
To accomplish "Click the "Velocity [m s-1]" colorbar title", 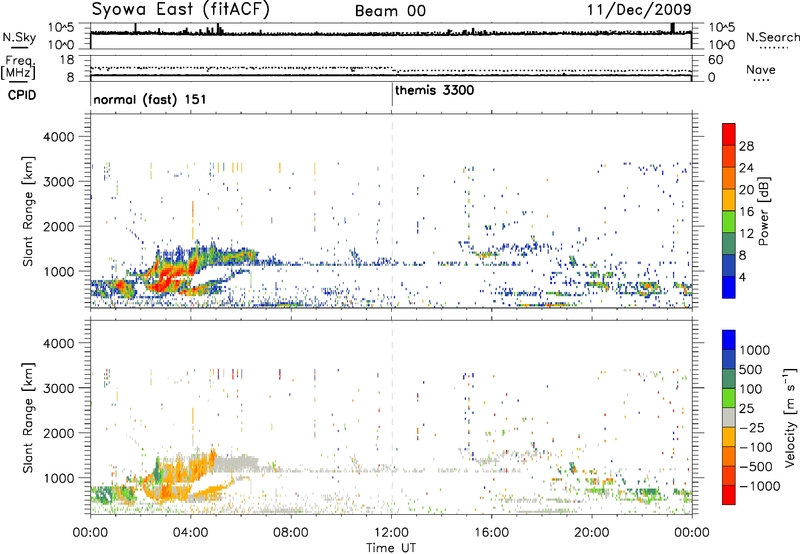I will point(790,417).
